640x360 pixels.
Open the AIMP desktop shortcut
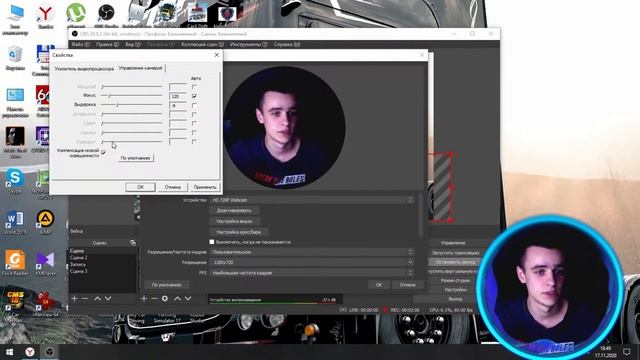click(45, 222)
